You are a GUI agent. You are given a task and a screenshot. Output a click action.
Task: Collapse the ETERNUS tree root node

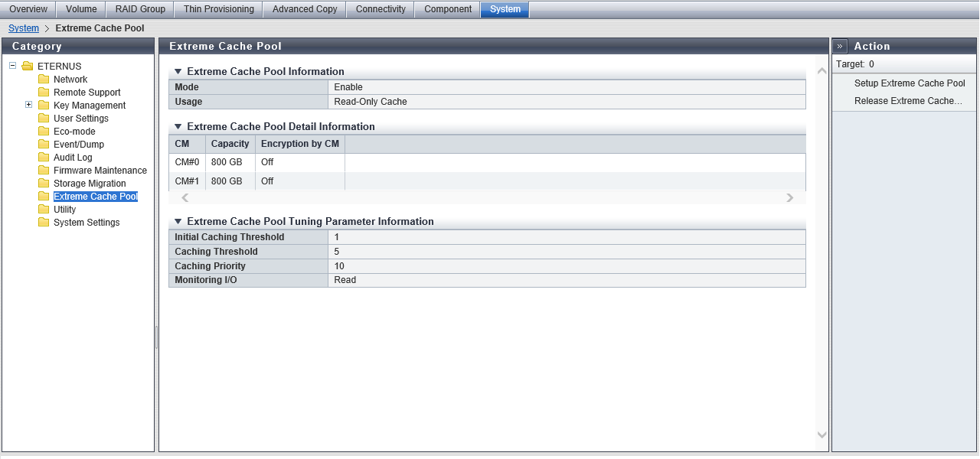(13, 66)
